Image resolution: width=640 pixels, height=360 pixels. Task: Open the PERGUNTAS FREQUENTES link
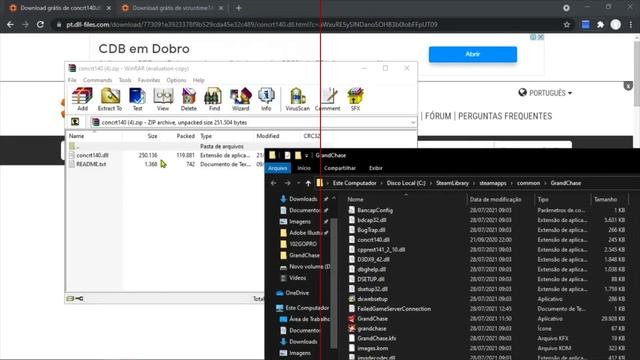click(505, 116)
